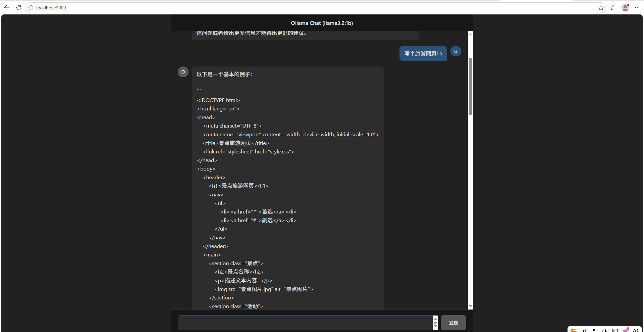Click the meta viewport line
This screenshot has width=644, height=332.
click(x=291, y=135)
